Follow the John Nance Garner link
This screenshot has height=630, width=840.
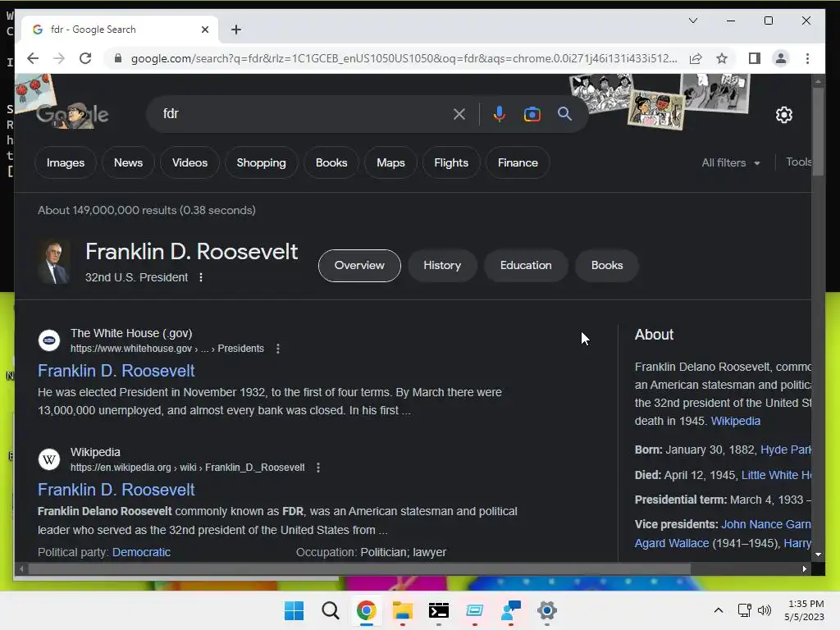766,524
